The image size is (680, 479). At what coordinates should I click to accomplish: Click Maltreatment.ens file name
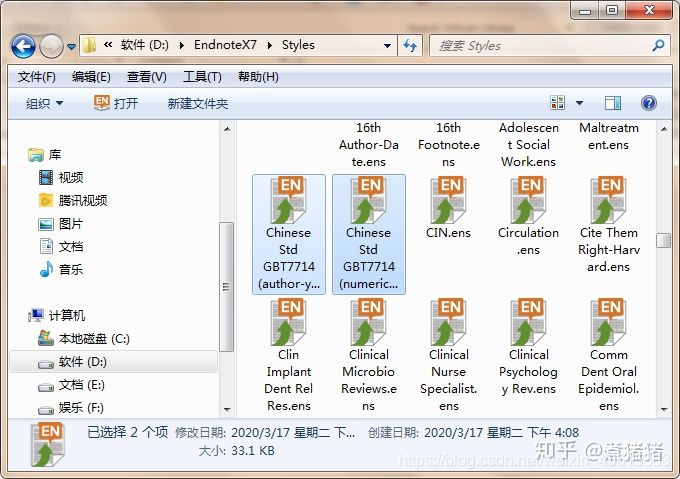[x=608, y=136]
